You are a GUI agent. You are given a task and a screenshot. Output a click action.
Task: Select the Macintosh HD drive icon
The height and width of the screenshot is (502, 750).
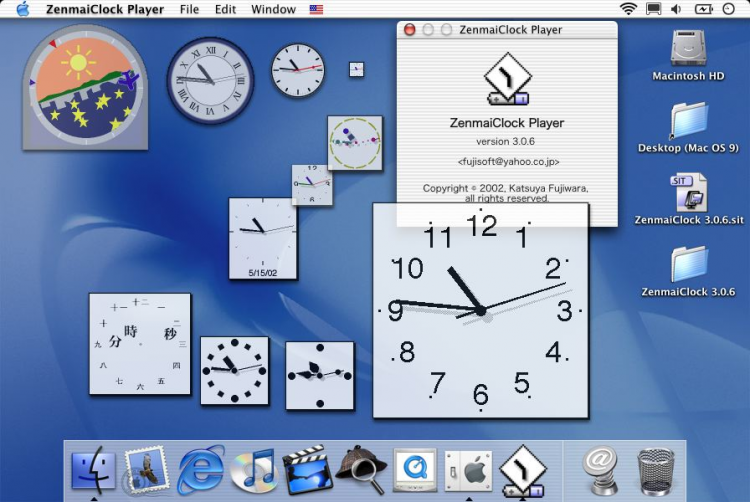[x=688, y=55]
